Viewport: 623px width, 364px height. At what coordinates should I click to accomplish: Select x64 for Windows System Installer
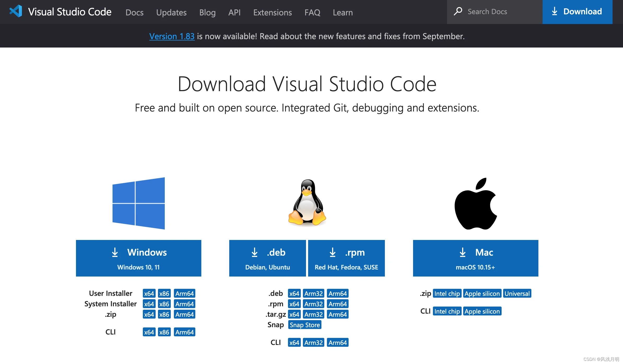(149, 304)
